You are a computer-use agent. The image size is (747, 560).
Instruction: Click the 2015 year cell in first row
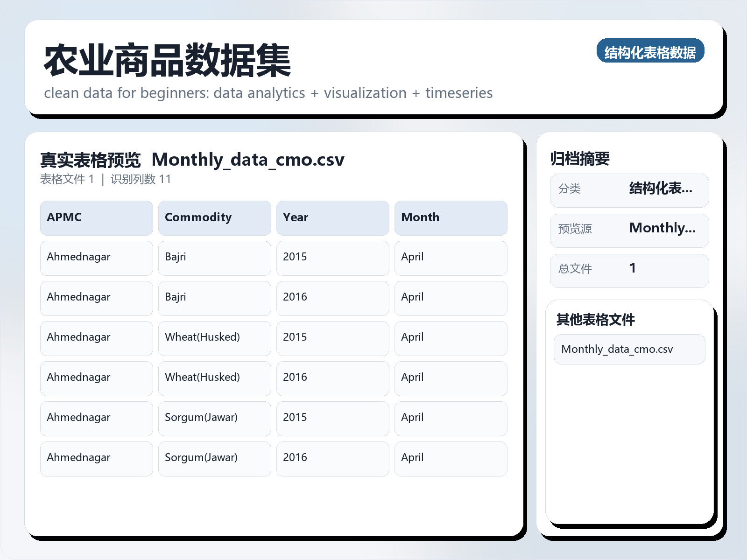pos(332,258)
